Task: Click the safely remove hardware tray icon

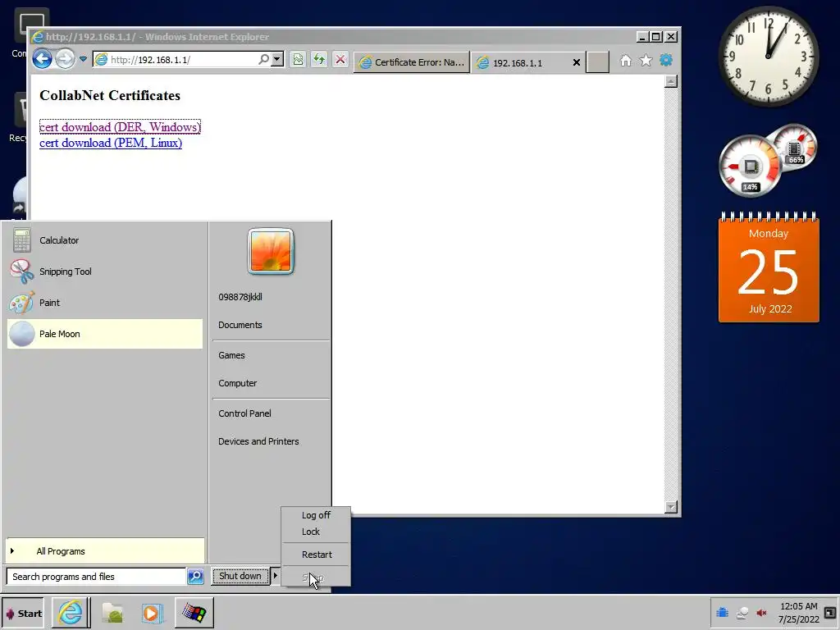Action: click(742, 612)
